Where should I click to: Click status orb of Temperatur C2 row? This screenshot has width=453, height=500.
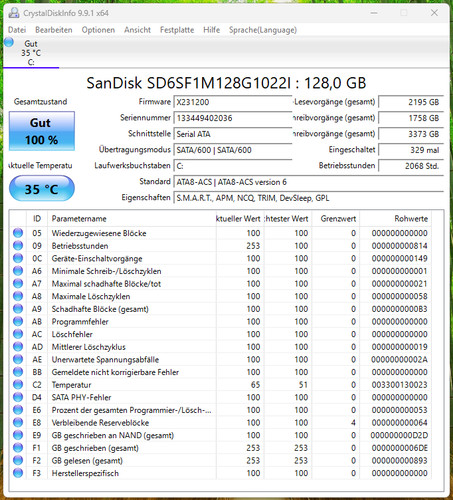point(18,385)
